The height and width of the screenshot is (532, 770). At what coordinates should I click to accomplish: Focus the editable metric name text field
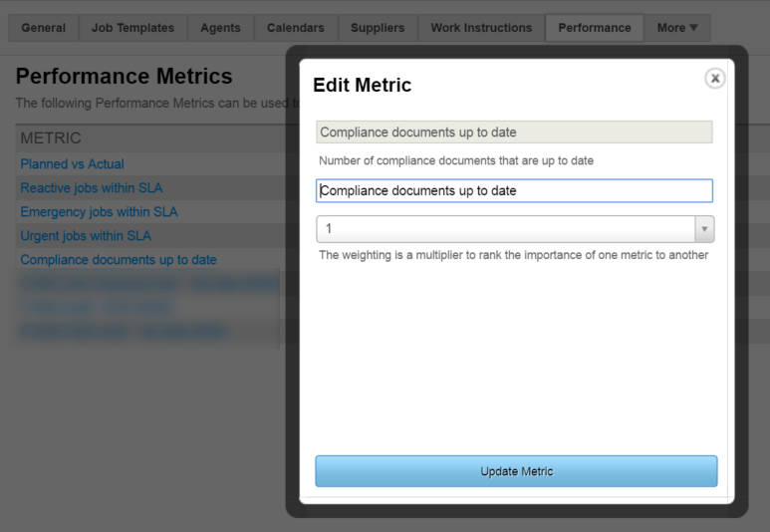(x=514, y=190)
